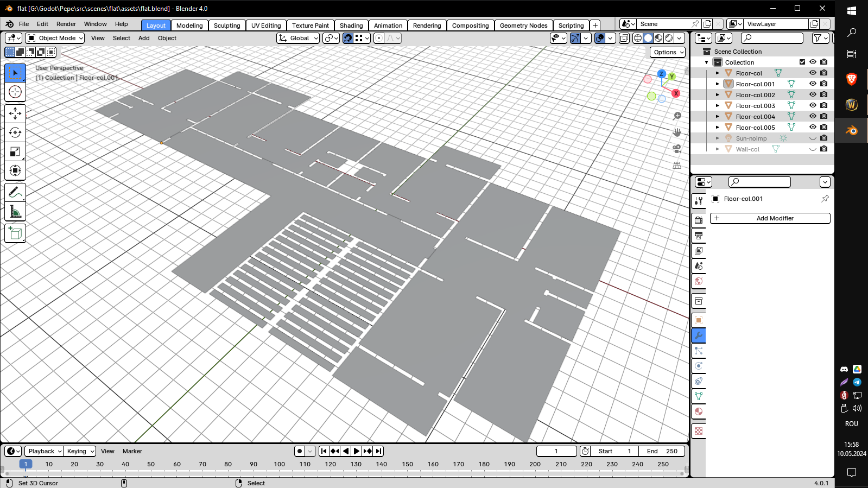The height and width of the screenshot is (488, 868).
Task: Select the Annotate pencil tool
Action: (x=15, y=192)
